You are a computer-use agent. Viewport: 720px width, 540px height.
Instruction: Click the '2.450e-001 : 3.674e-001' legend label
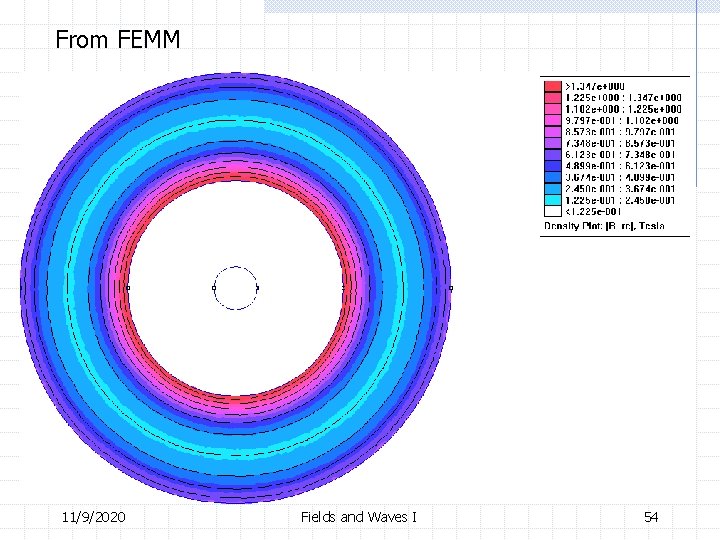(620, 189)
